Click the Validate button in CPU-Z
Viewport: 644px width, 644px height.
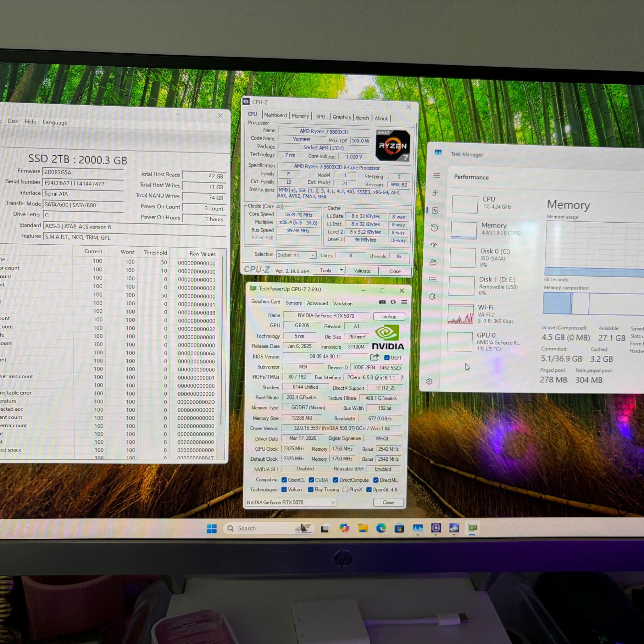click(x=362, y=271)
